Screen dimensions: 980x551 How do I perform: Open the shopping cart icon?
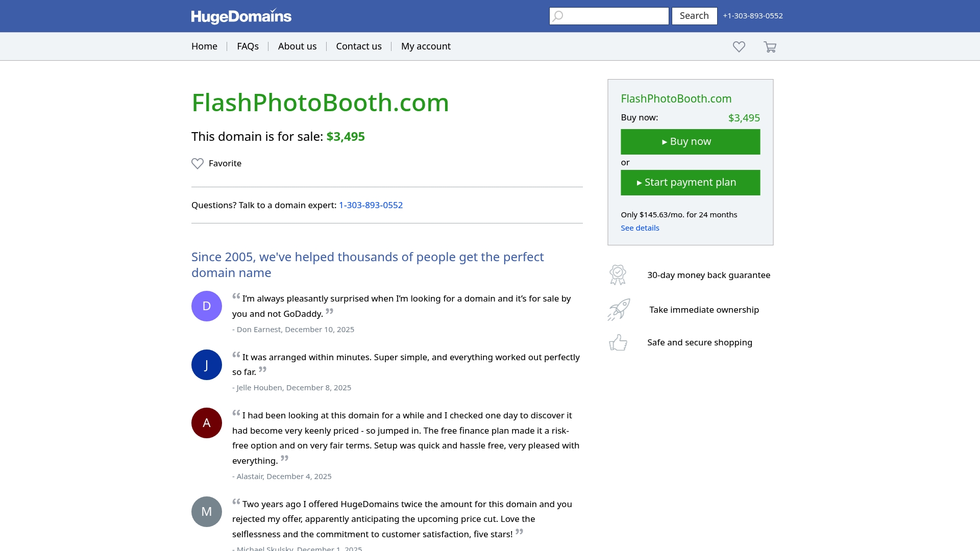tap(770, 46)
